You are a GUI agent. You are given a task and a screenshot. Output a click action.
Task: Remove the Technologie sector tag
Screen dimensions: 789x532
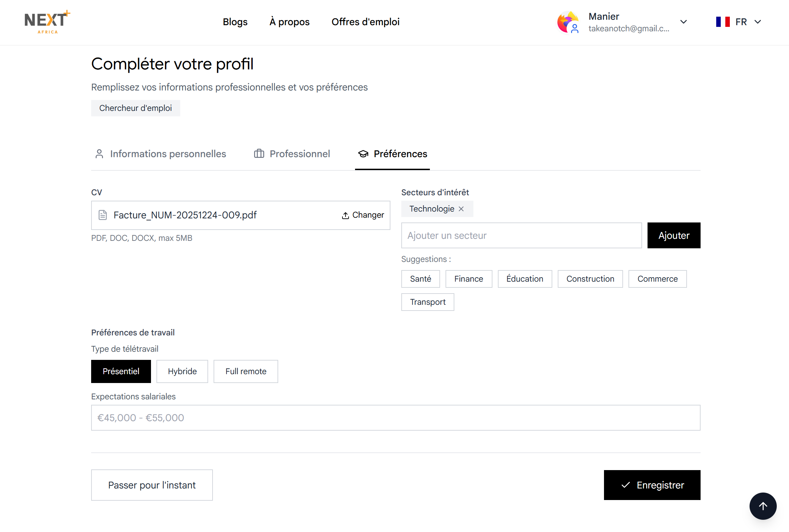pyautogui.click(x=461, y=209)
